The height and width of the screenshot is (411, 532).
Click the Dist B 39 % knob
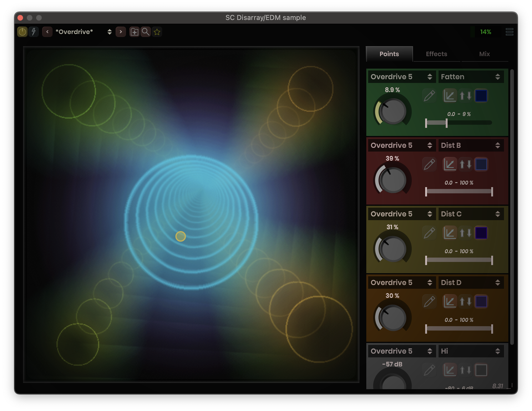[393, 180]
